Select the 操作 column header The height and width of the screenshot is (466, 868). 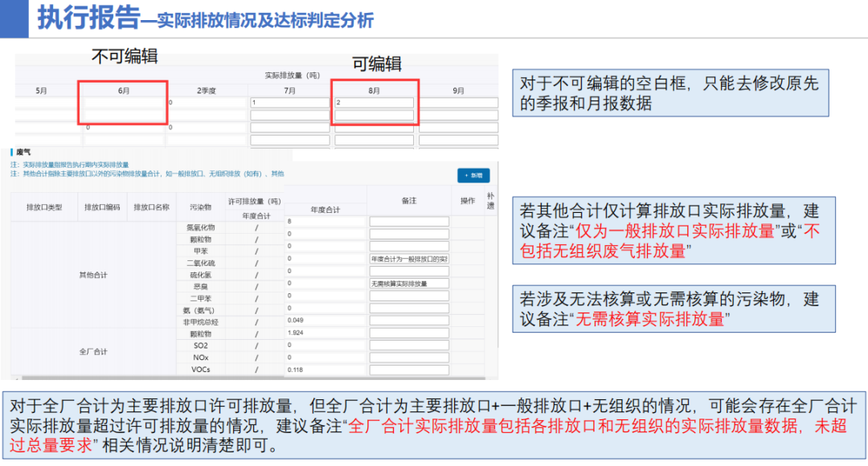click(469, 200)
